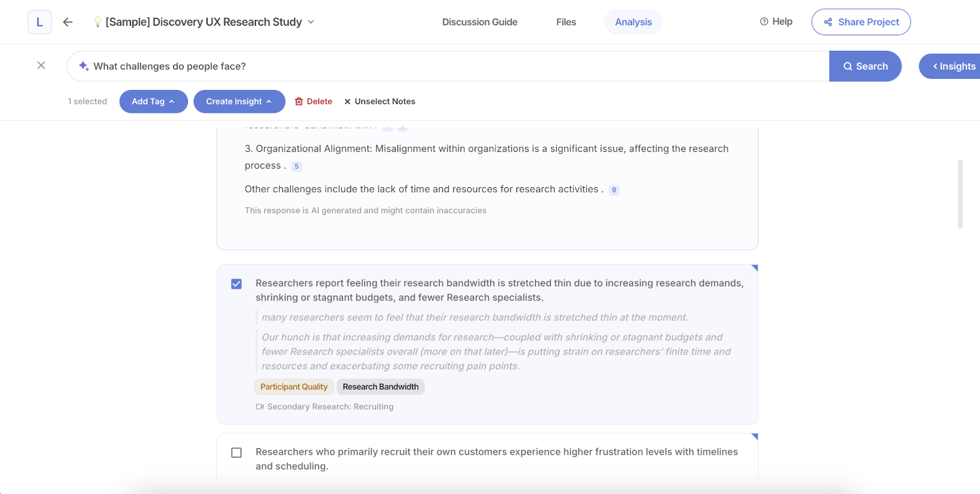Uncheck the research bandwidth note checkbox
This screenshot has height=494, width=980.
(x=236, y=284)
